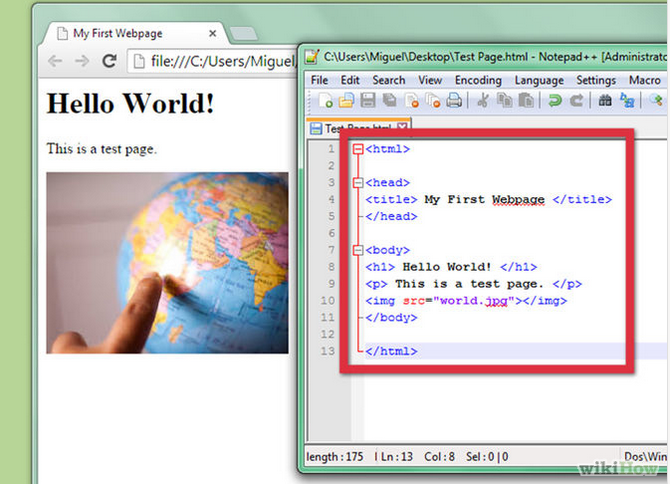Open the Language menu
Screen dimensions: 670x484
[x=539, y=80]
